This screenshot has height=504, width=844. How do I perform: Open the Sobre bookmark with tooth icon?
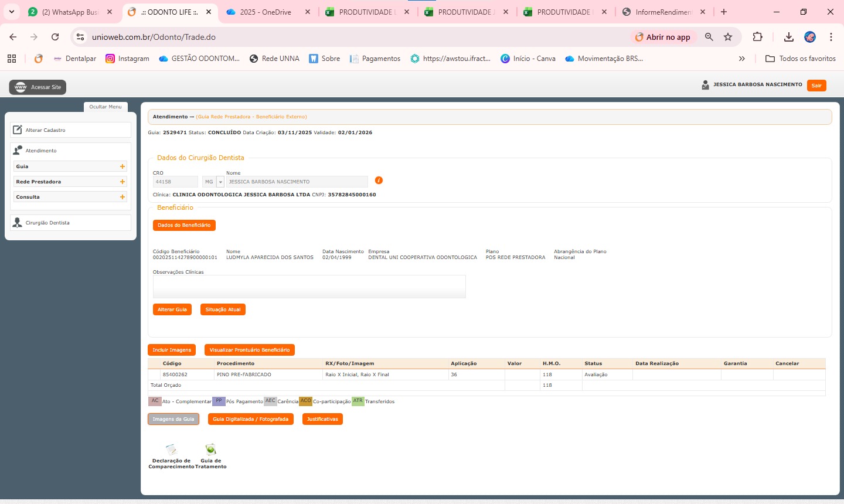click(325, 59)
